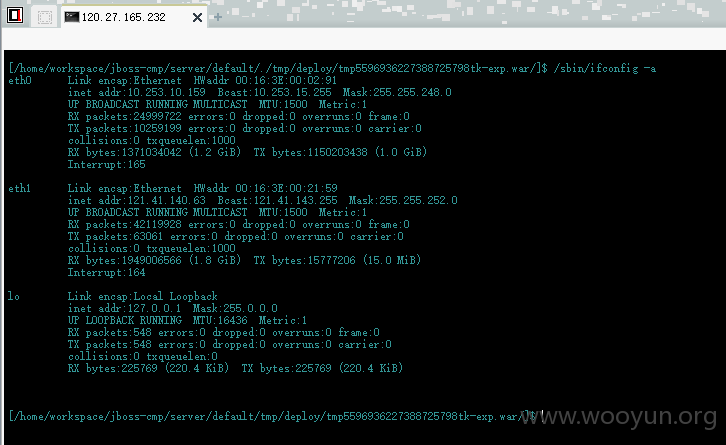The height and width of the screenshot is (445, 726).
Task: Click the /sbin/ifconfig -a command text
Action: [x=605, y=69]
